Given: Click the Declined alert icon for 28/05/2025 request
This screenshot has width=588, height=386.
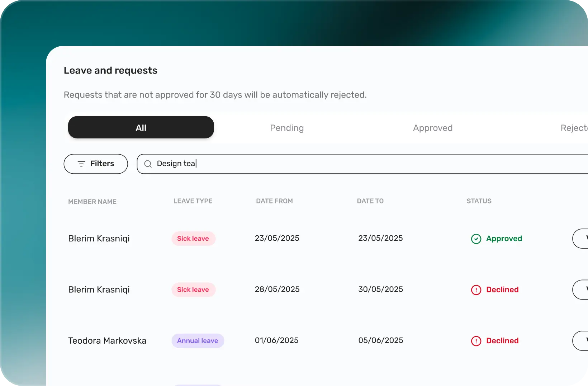Looking at the screenshot, I should point(476,290).
